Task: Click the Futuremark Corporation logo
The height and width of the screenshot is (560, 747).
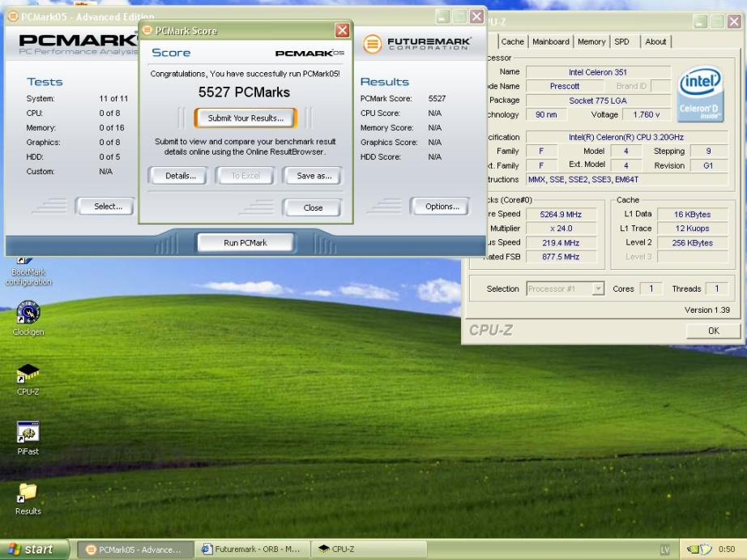Action: 417,44
